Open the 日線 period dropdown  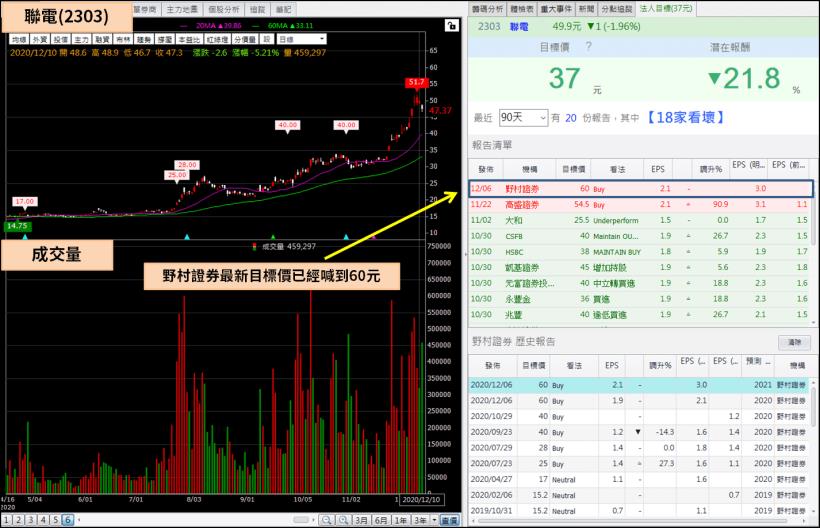(302, 39)
